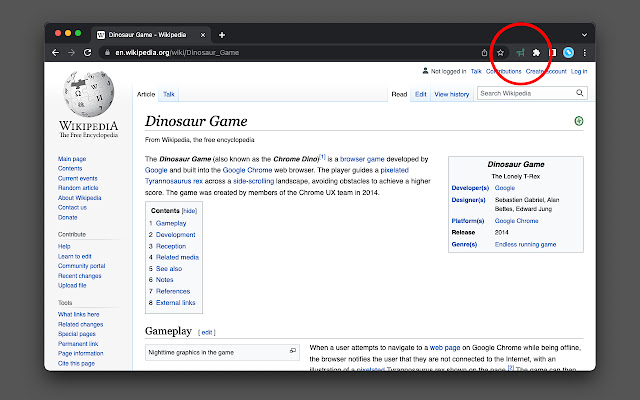
Task: Go back using the browser back arrow
Action: click(x=56, y=53)
